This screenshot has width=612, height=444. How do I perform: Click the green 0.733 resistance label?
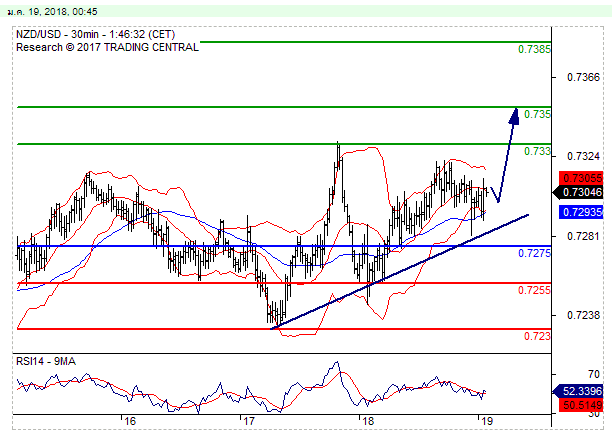coord(537,151)
